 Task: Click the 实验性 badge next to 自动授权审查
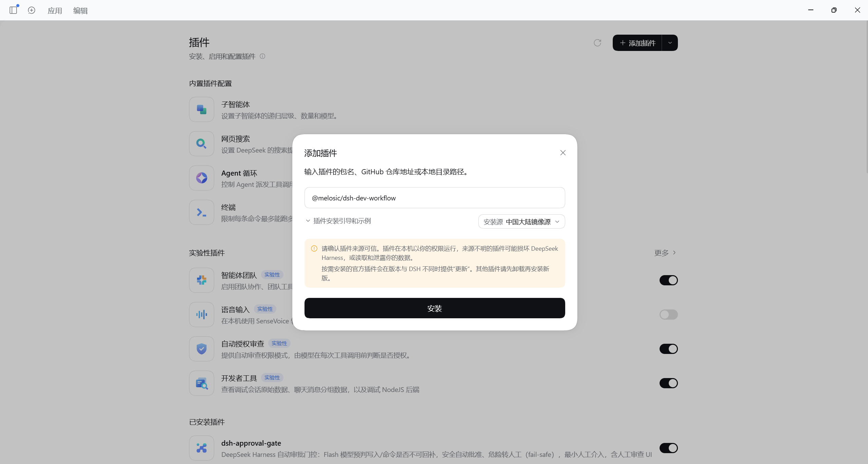coord(279,343)
